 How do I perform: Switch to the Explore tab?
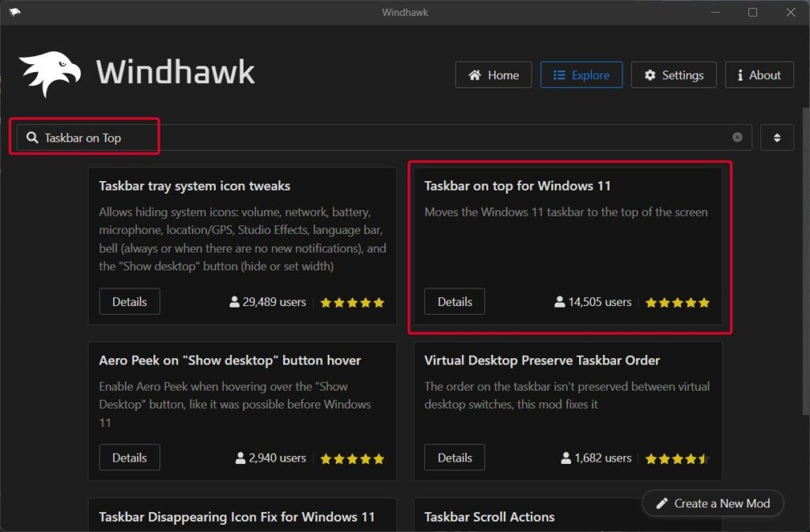tap(581, 74)
